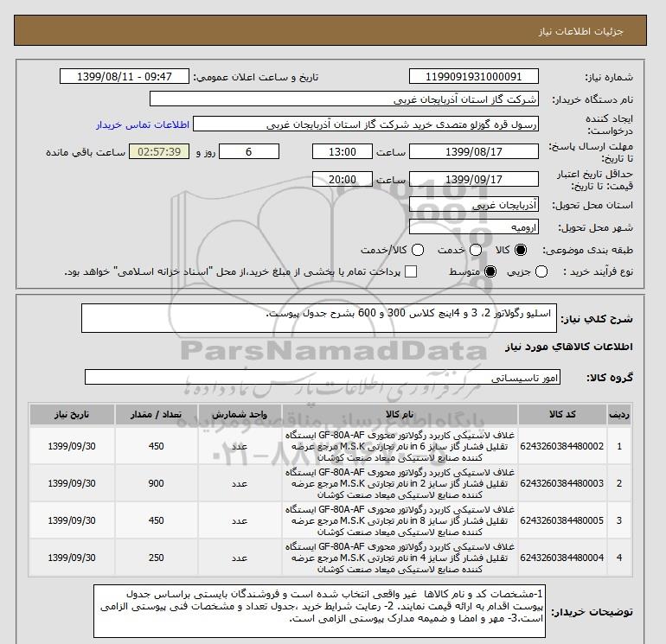Click the توضیحات خریدار label
The width and height of the screenshot is (666, 644).
click(592, 612)
